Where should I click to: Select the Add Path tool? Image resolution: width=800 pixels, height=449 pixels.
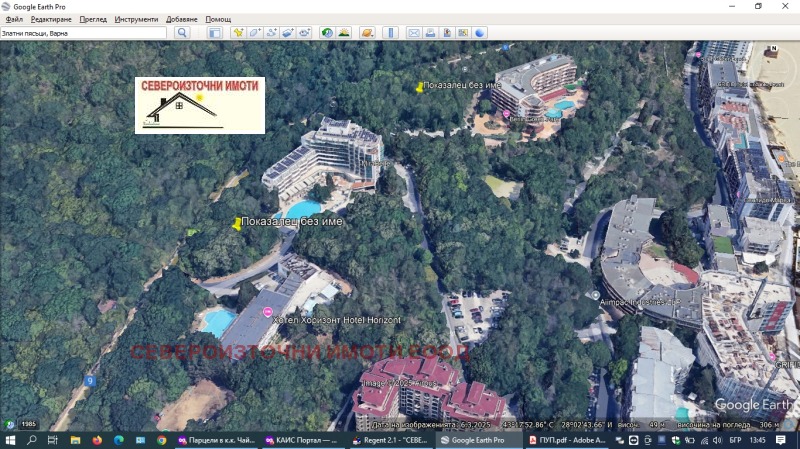(271, 33)
